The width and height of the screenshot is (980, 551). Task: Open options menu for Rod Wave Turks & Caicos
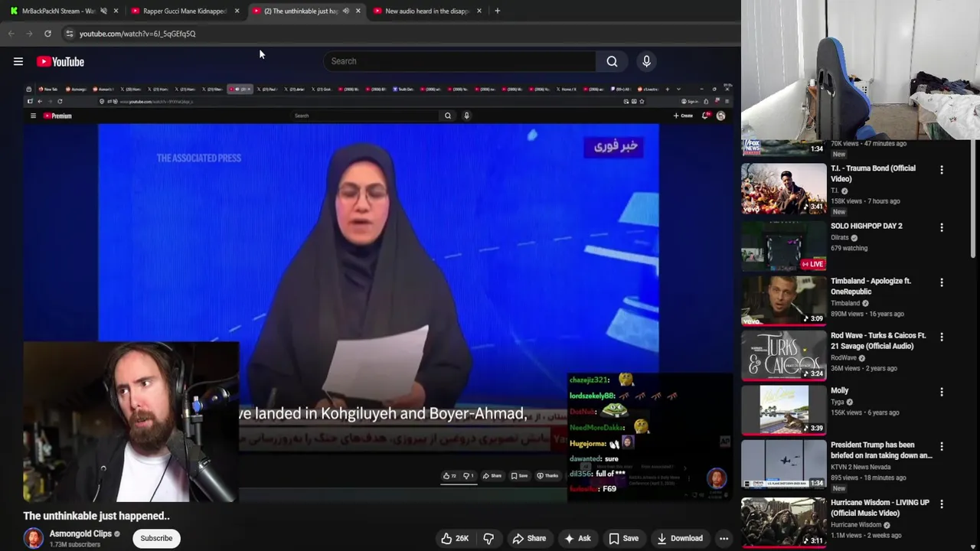point(942,337)
